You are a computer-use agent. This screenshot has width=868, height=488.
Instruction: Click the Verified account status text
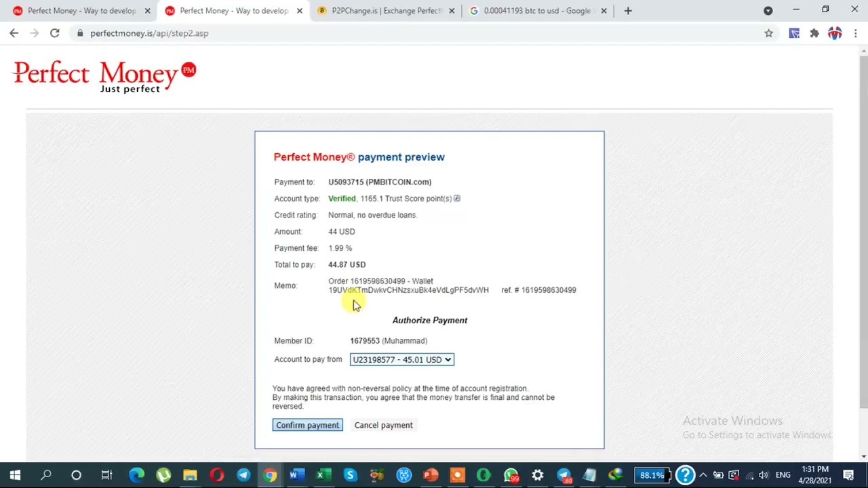pyautogui.click(x=342, y=199)
